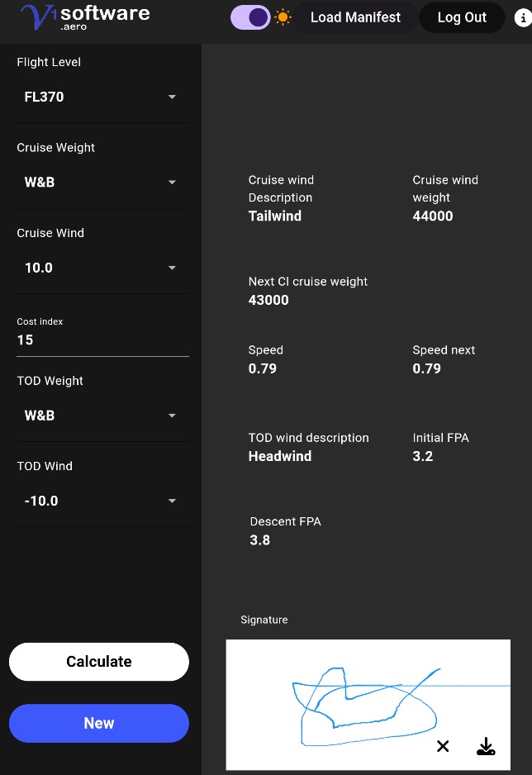Screen dimensions: 532x775
Task: Click the Next CI cruise weight value
Action: (x=268, y=300)
